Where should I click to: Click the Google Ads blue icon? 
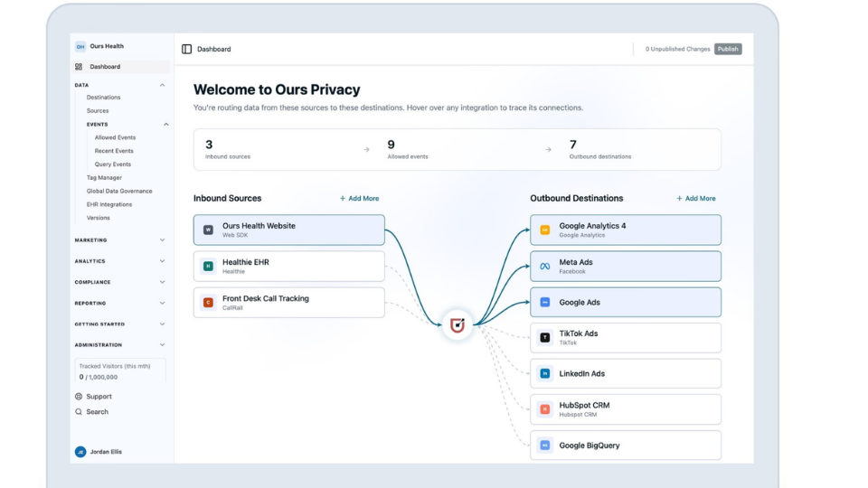pyautogui.click(x=544, y=302)
